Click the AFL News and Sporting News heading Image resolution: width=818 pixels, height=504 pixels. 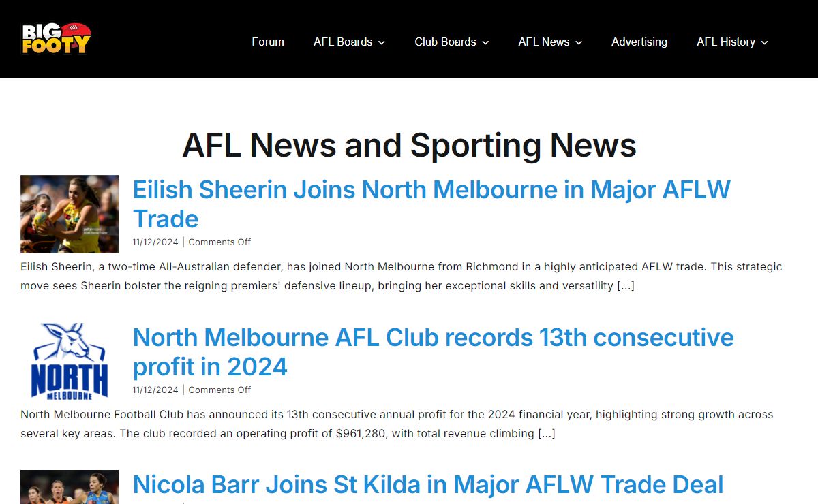(409, 145)
